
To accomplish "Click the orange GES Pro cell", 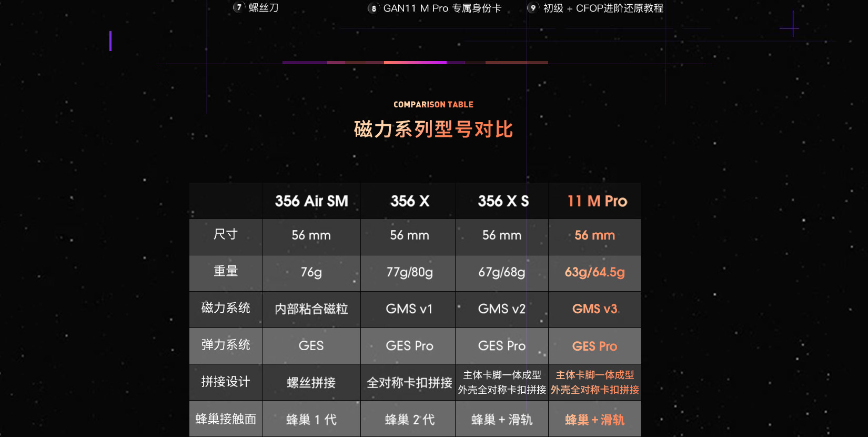I will [595, 346].
